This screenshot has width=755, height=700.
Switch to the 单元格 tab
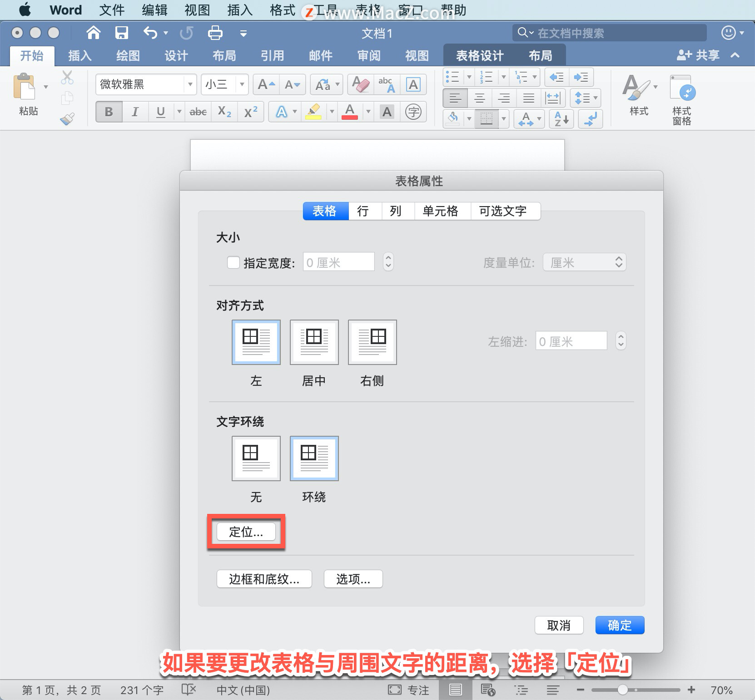point(442,211)
